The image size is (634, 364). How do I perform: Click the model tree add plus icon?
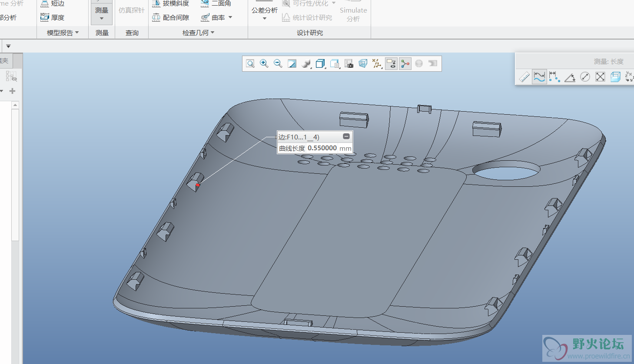point(12,91)
